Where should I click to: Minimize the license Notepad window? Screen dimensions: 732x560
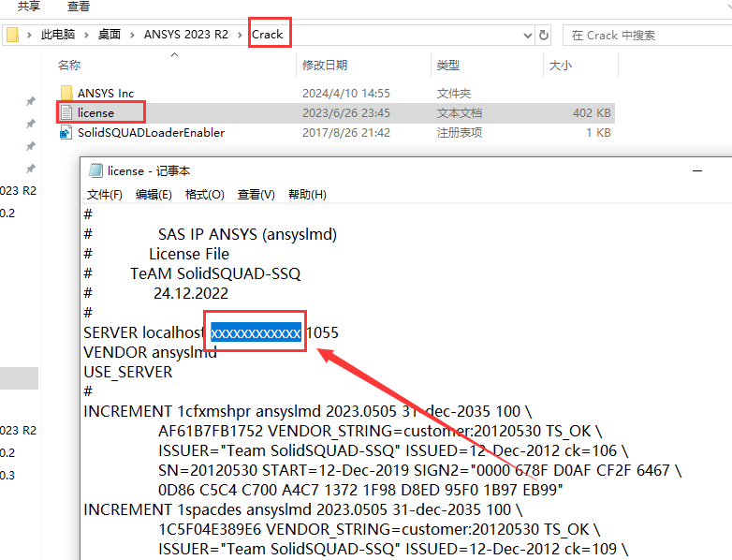pyautogui.click(x=697, y=171)
